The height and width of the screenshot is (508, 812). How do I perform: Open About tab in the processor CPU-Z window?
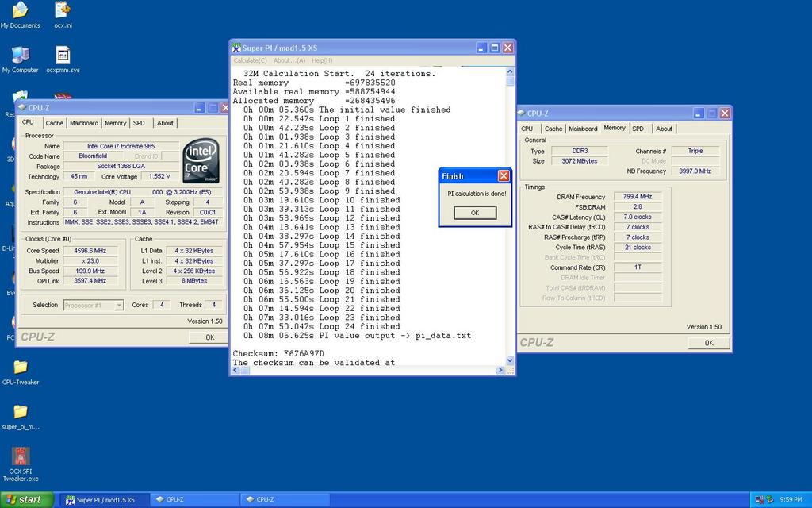point(165,123)
